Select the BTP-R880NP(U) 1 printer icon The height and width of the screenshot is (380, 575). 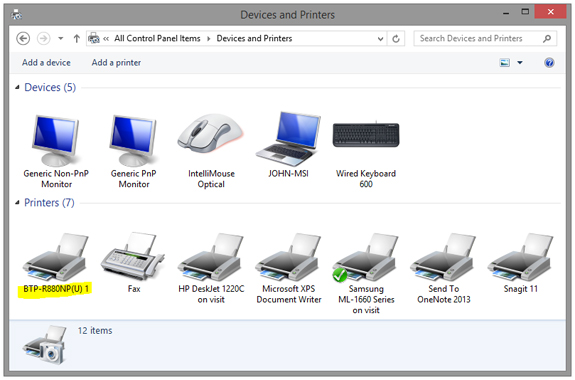pyautogui.click(x=56, y=257)
